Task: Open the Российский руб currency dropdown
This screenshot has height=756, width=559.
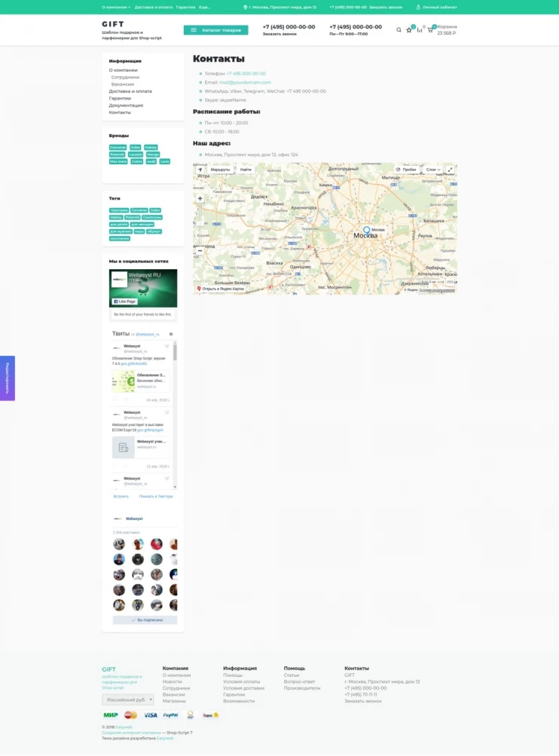Action: tap(128, 699)
